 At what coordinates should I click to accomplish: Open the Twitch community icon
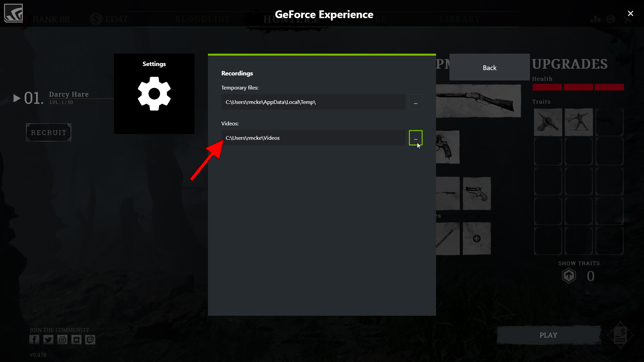tap(90, 340)
